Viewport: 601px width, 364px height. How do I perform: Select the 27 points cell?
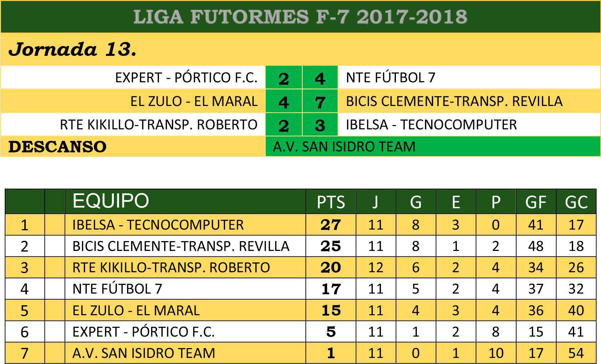coord(330,225)
